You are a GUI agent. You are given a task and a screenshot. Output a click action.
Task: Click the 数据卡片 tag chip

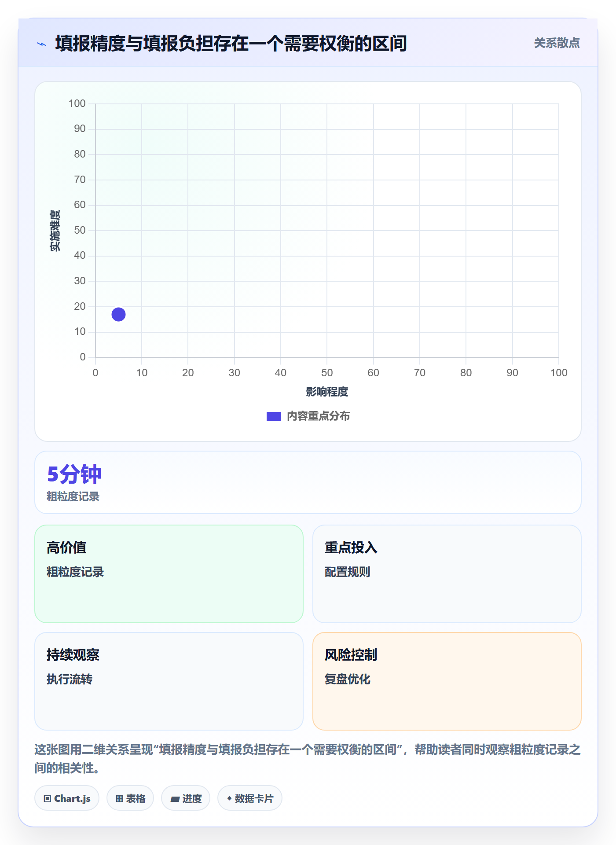tap(250, 798)
